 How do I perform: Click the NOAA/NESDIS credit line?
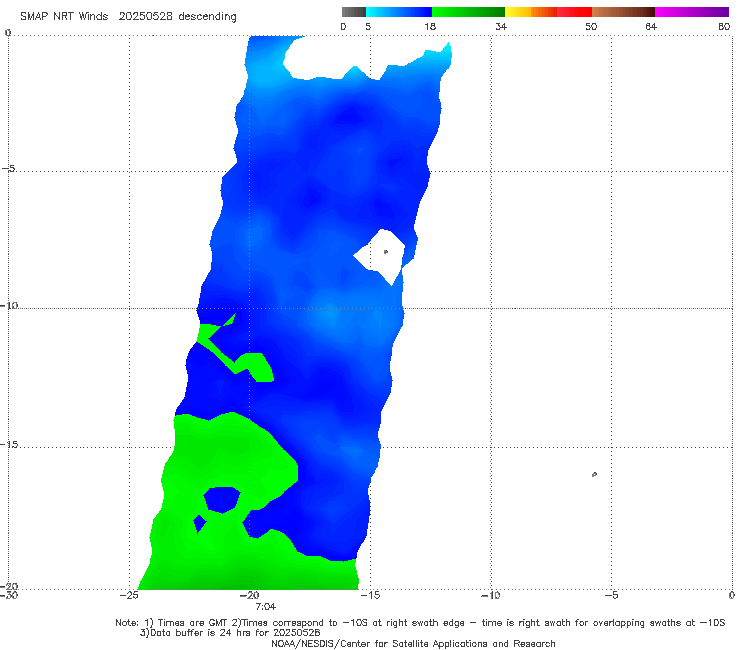[413, 643]
